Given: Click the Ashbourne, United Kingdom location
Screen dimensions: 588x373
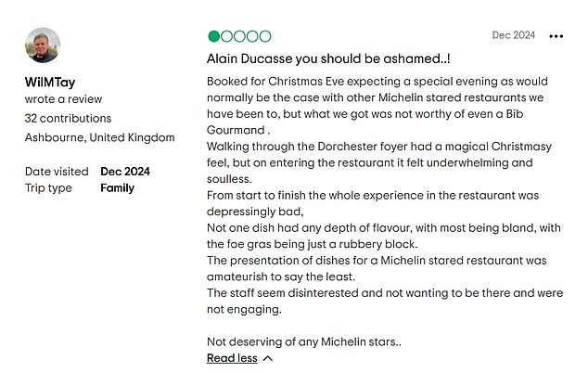Looking at the screenshot, I should [100, 137].
